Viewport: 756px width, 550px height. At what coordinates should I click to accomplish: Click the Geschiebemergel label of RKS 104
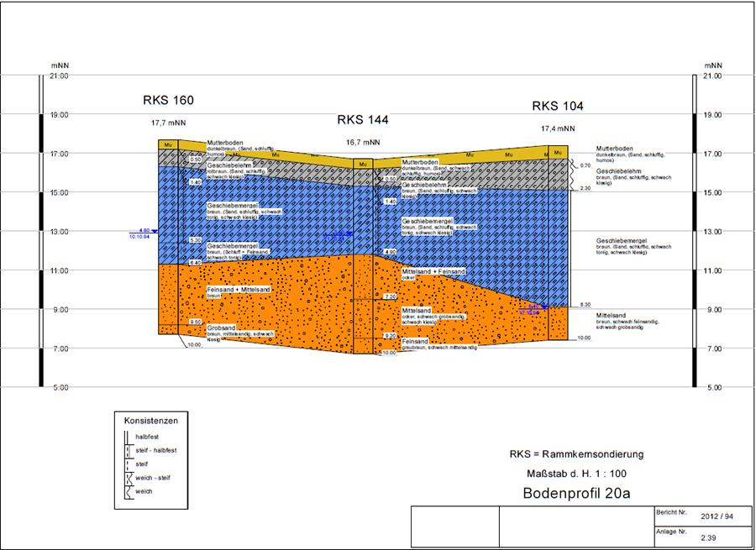pos(622,240)
